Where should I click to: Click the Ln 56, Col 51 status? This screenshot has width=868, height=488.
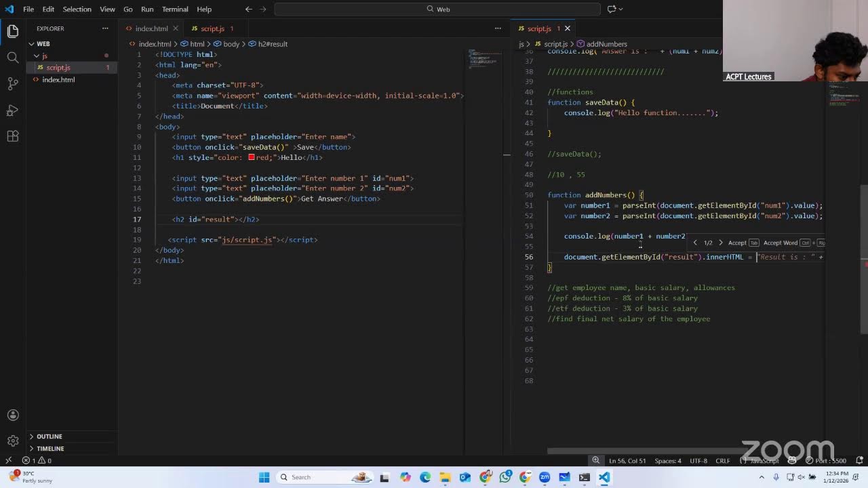[x=627, y=461]
